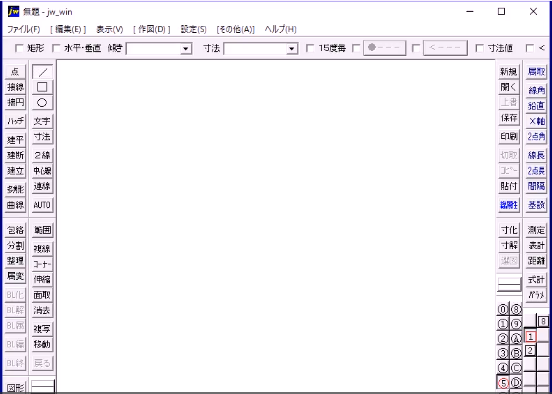
Task: Select the 中心線 center line tool
Action: (42, 171)
